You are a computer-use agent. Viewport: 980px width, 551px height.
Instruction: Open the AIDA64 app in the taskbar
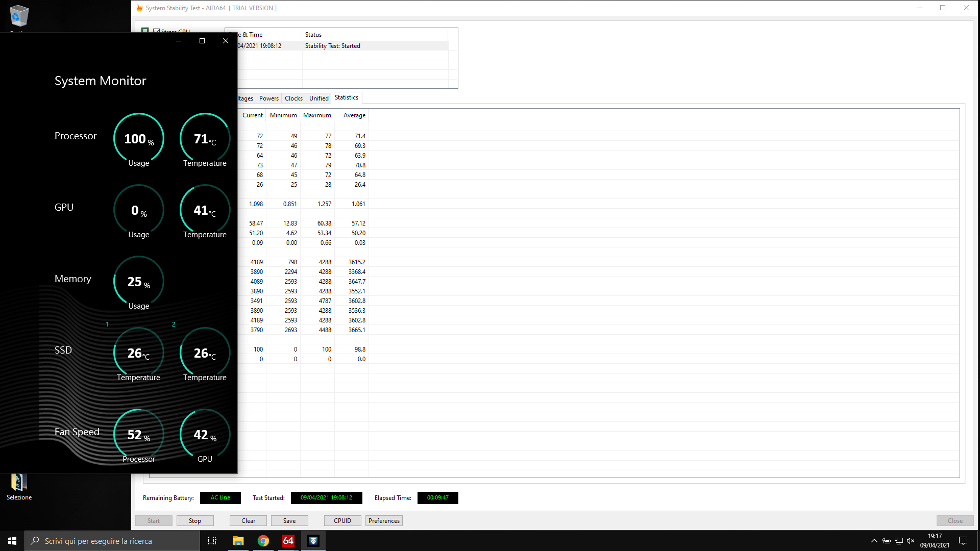point(288,541)
